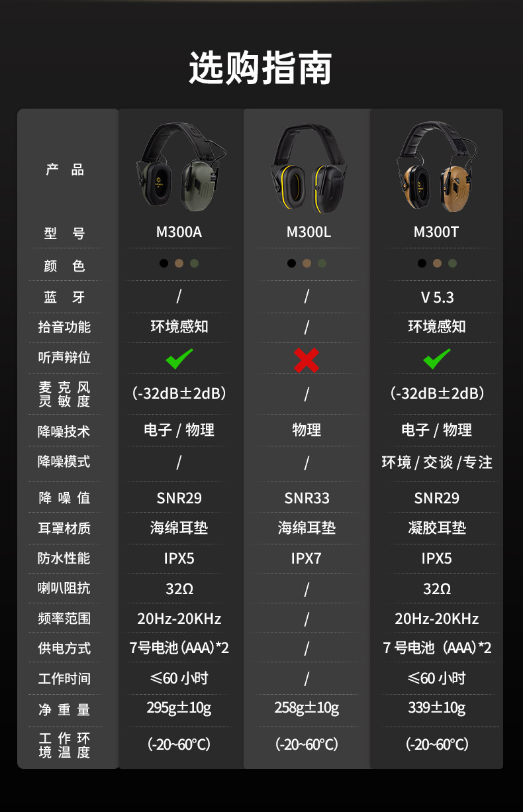Click the V 5.3 Bluetooth value
Viewport: 523px width, 812px height.
coord(438,297)
